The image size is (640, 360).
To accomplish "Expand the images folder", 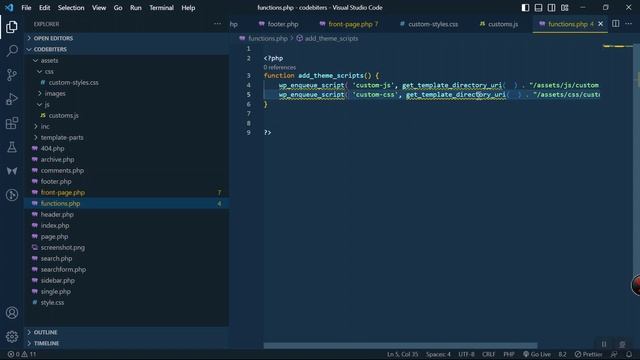I will [x=127, y=93].
